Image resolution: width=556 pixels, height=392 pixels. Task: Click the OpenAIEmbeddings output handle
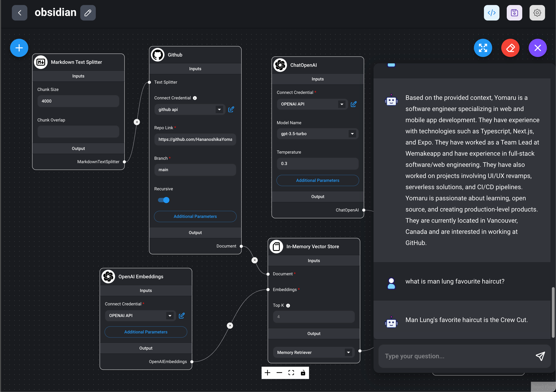(x=192, y=361)
